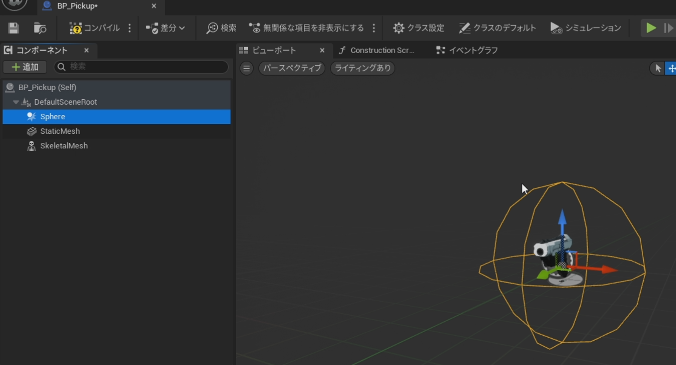The height and width of the screenshot is (365, 676).
Task: Collapse the DefaultSceneRoot tree node
Action: (x=16, y=102)
